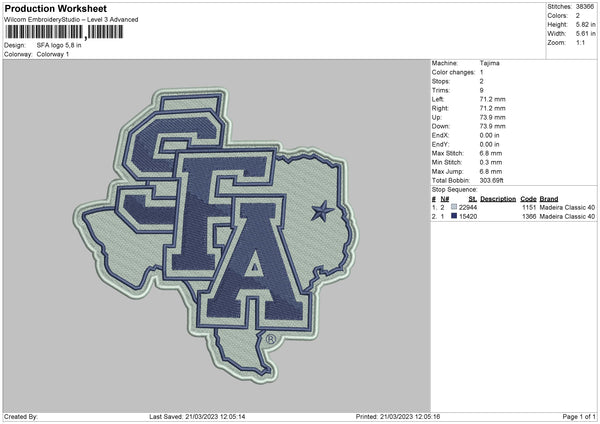This screenshot has width=600, height=424.
Task: Click the Left value 71.2 mm
Action: tap(492, 99)
